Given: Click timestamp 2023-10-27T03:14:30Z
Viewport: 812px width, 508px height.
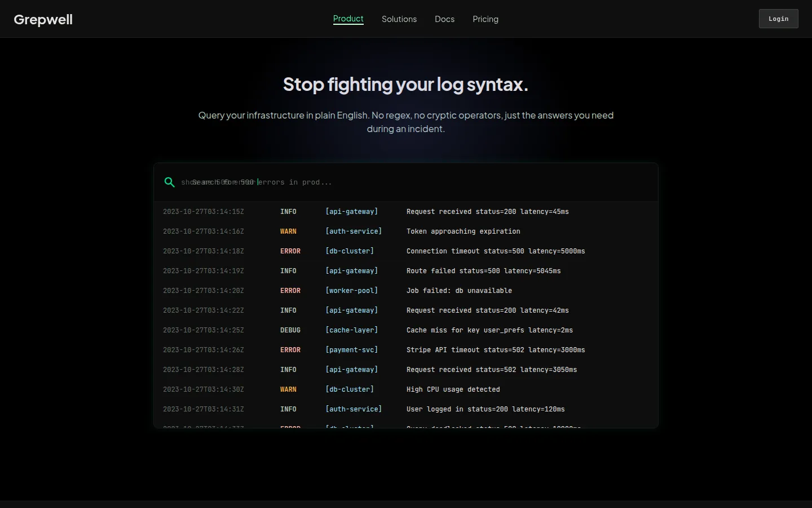Looking at the screenshot, I should point(203,389).
